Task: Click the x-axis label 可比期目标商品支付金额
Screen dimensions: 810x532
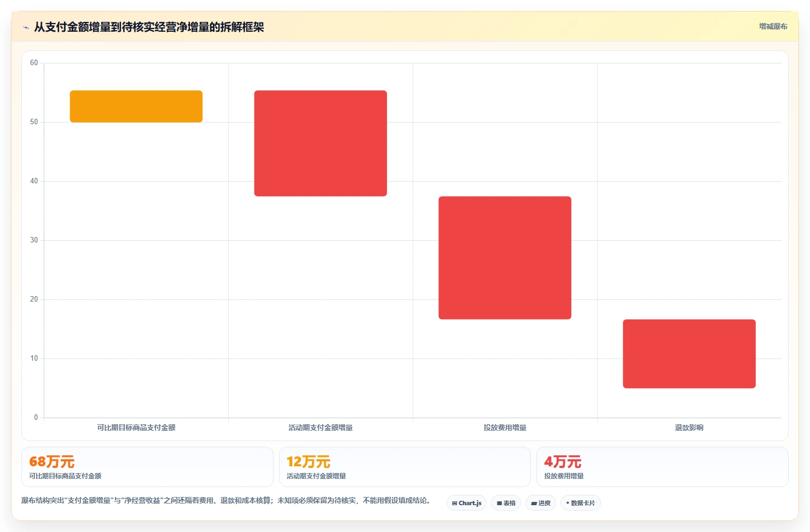Action: pyautogui.click(x=136, y=427)
